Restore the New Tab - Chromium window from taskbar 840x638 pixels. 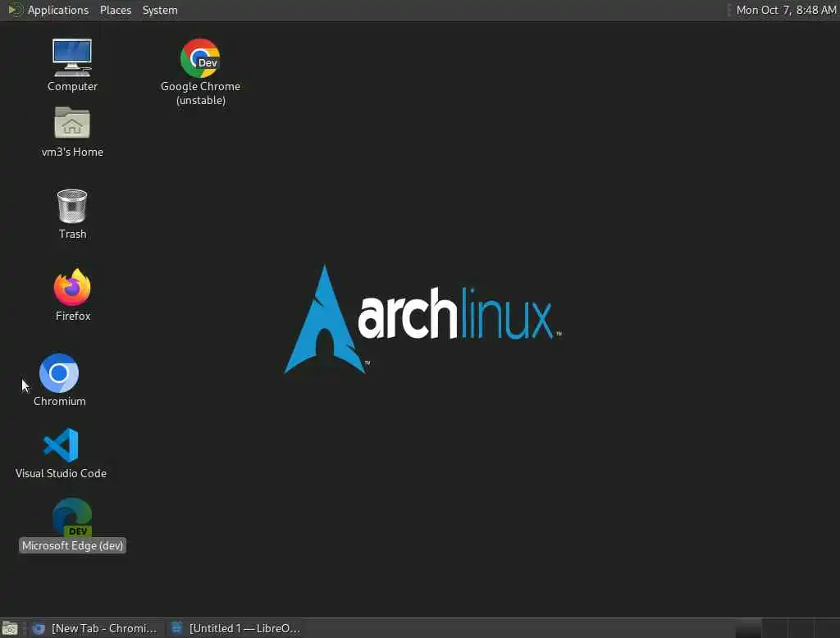click(x=95, y=628)
